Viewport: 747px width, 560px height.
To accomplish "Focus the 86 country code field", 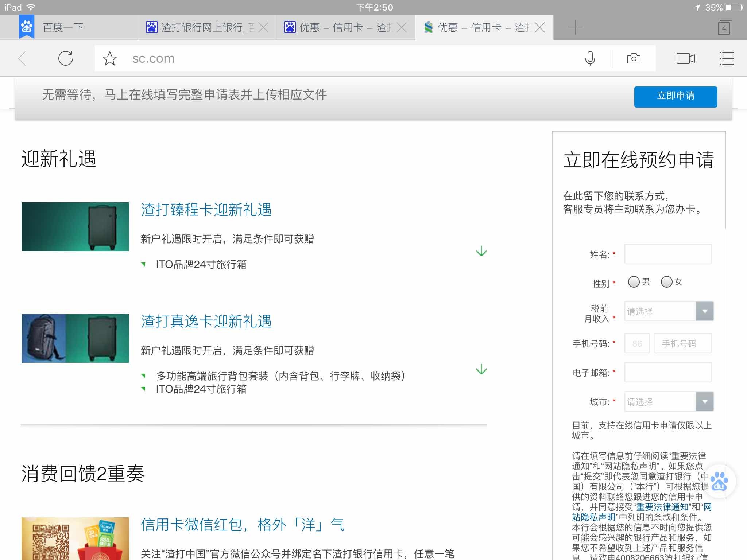I will [637, 343].
